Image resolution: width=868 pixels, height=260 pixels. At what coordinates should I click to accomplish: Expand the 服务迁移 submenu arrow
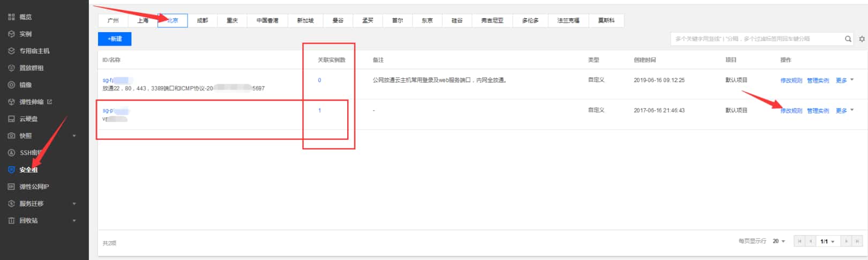[x=74, y=204]
